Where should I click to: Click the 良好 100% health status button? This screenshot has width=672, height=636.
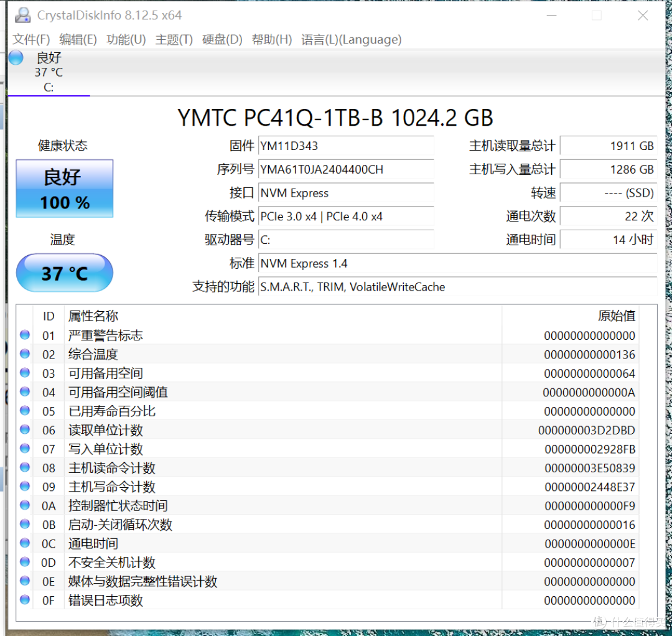click(64, 188)
